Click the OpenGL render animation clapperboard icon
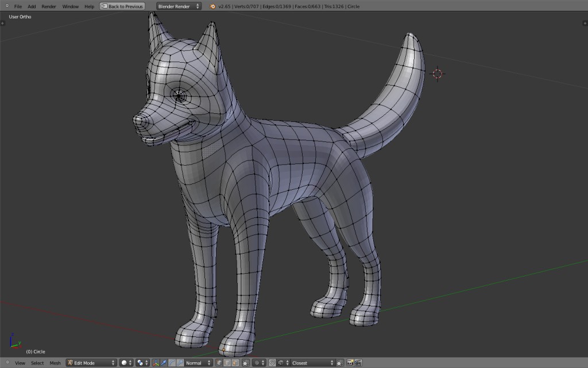 coord(359,363)
